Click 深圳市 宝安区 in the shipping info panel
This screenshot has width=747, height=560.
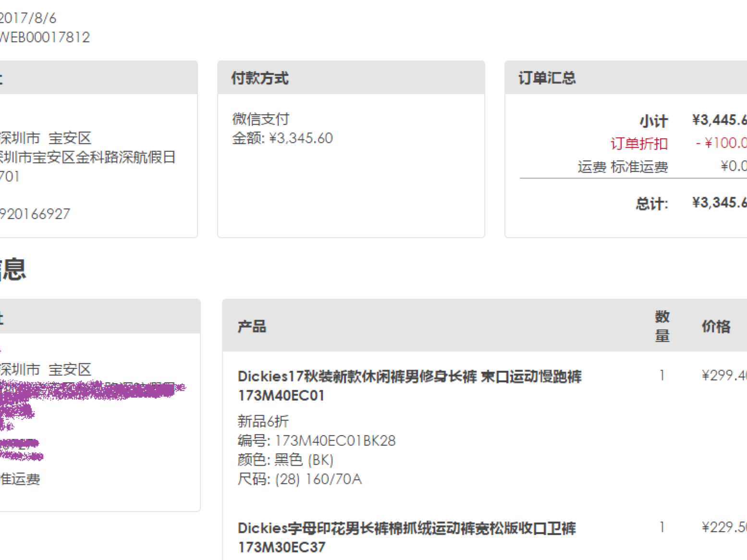click(x=46, y=369)
